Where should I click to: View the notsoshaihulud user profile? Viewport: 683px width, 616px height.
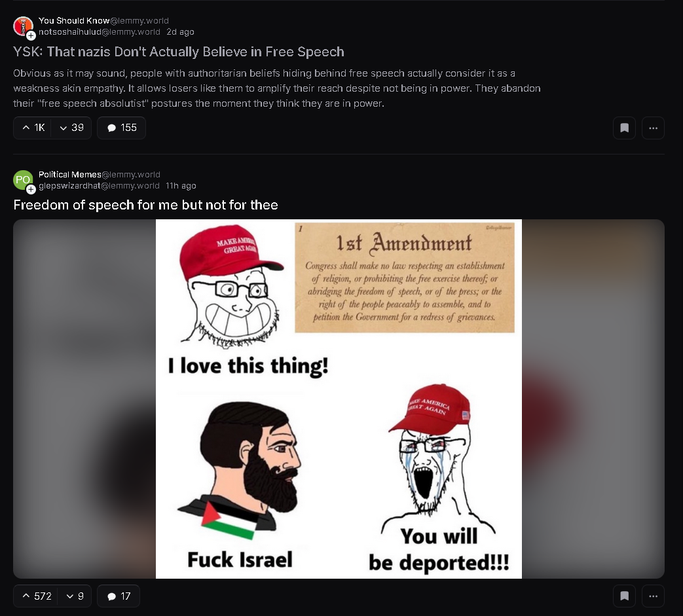100,32
